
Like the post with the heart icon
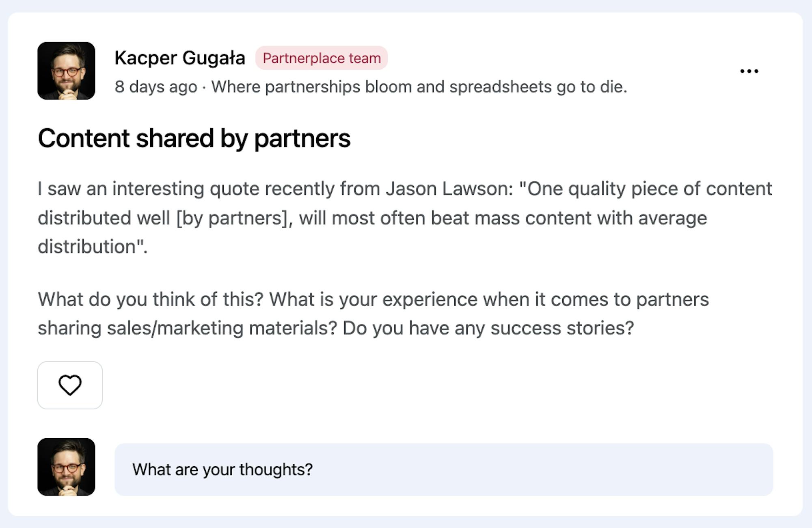70,385
